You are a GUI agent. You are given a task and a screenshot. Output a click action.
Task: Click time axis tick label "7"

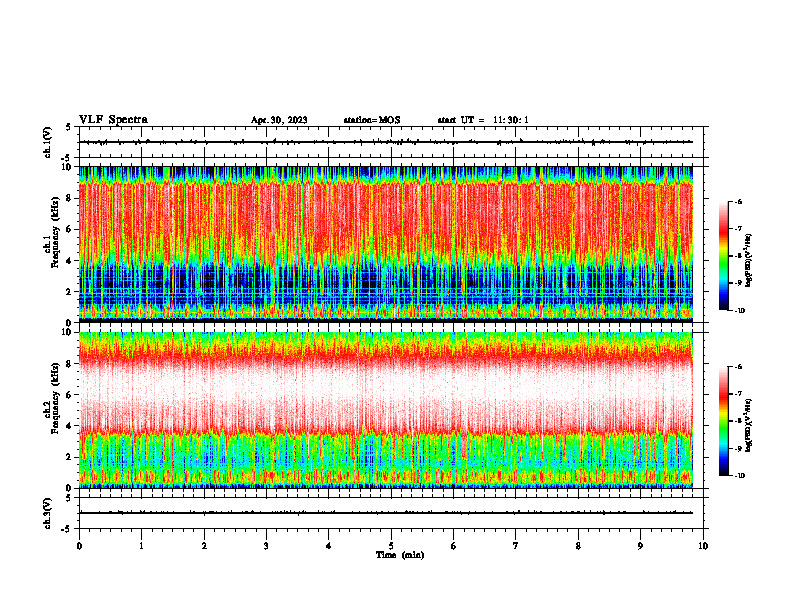pyautogui.click(x=516, y=546)
